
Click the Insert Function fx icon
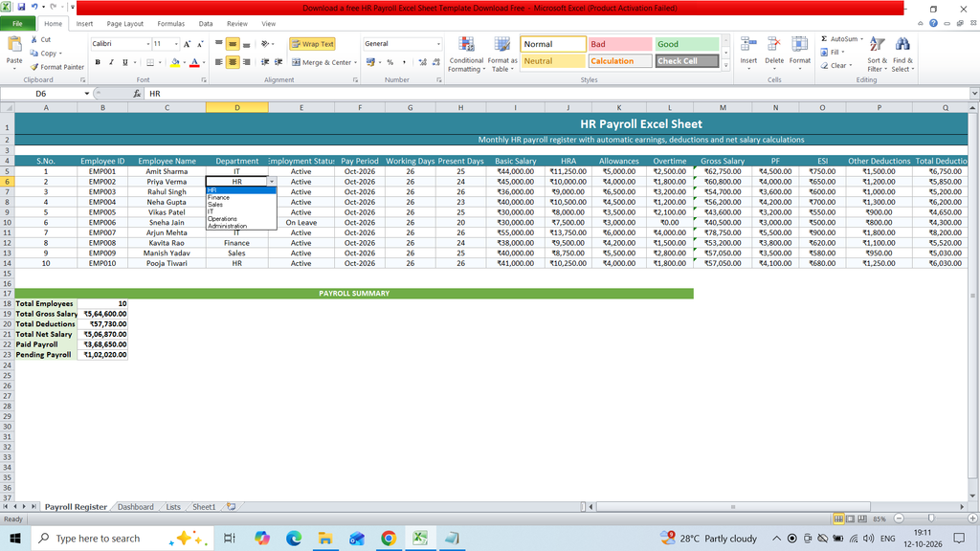click(x=137, y=94)
